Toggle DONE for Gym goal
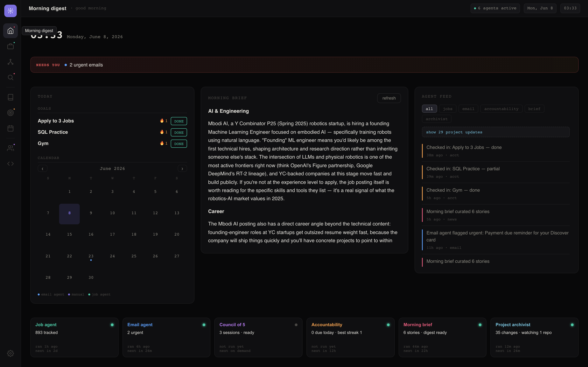Image resolution: width=588 pixels, height=367 pixels. (179, 144)
